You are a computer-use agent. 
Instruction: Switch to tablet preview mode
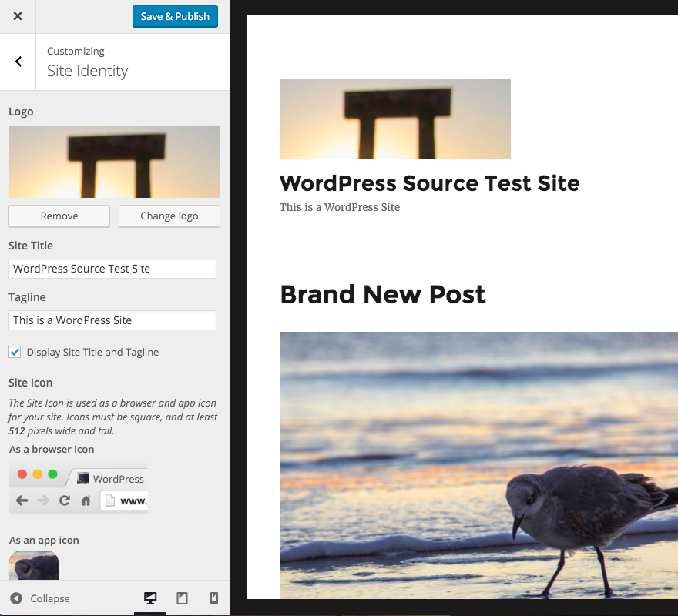(x=182, y=598)
